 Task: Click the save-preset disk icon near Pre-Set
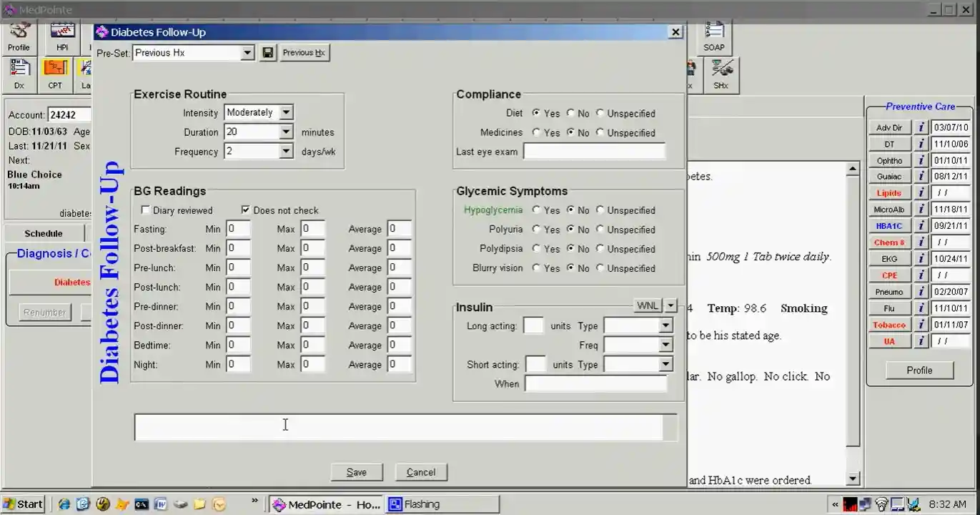(267, 52)
